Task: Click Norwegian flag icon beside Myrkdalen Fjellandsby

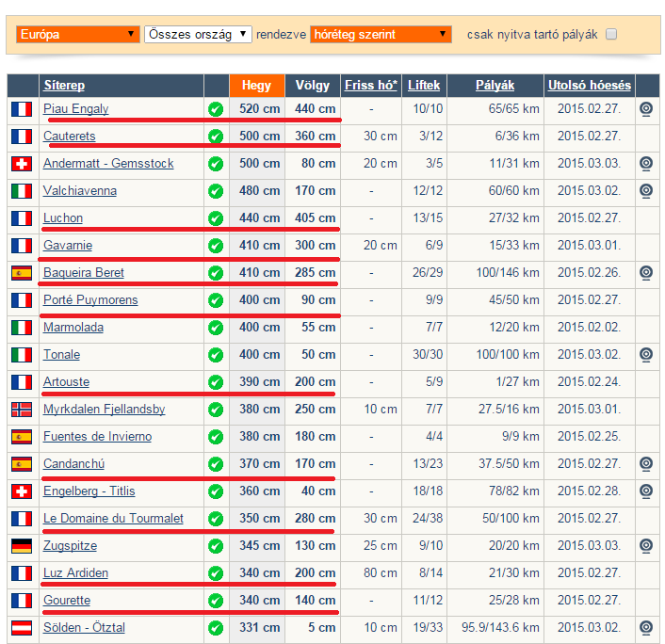Action: coord(21,410)
